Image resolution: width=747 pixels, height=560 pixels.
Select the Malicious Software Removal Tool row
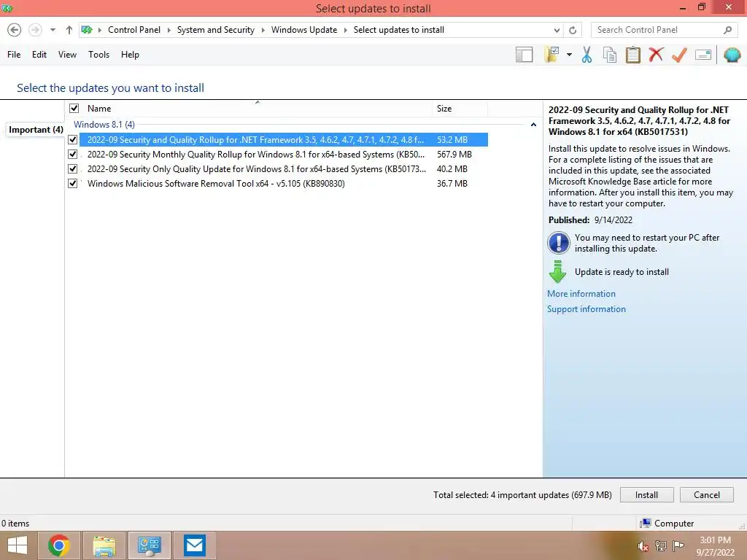(284, 183)
